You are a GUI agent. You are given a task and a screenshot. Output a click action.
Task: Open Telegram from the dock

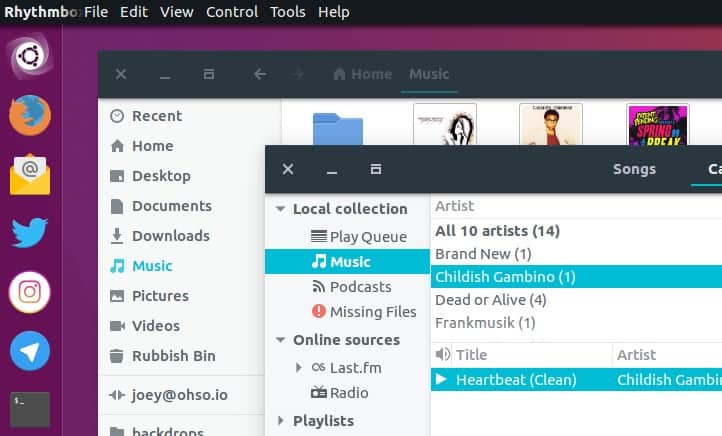click(29, 351)
